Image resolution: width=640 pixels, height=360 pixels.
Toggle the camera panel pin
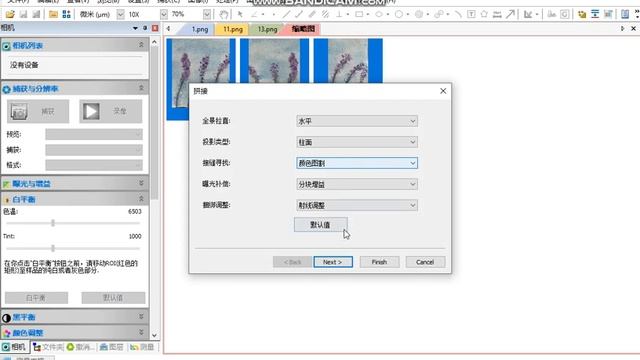coord(145,28)
